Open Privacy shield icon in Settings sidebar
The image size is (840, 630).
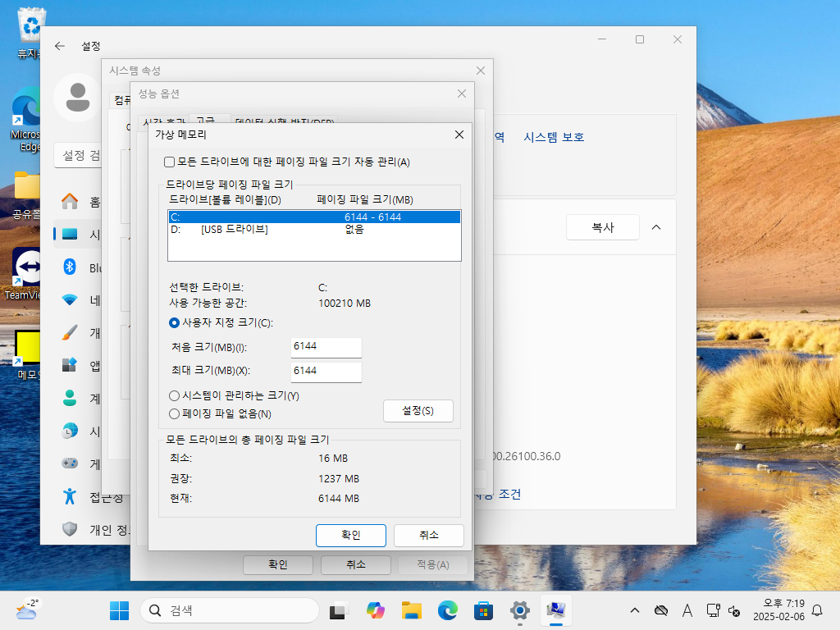coord(70,529)
